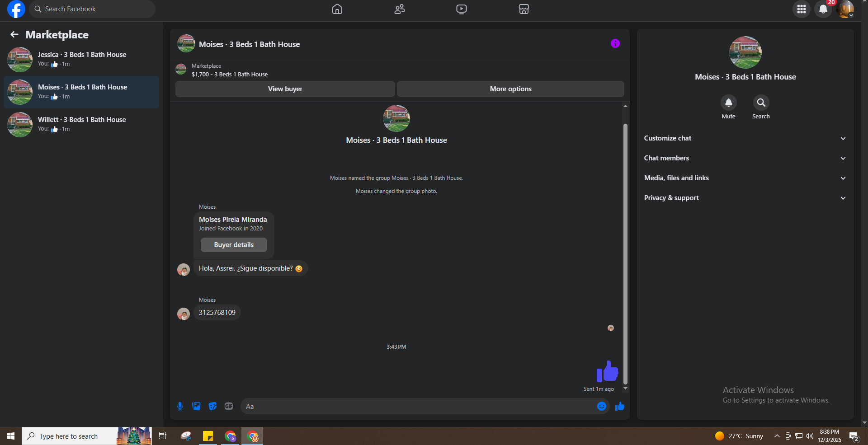Search in conversation with magnifier icon
The image size is (868, 445).
pos(761,103)
